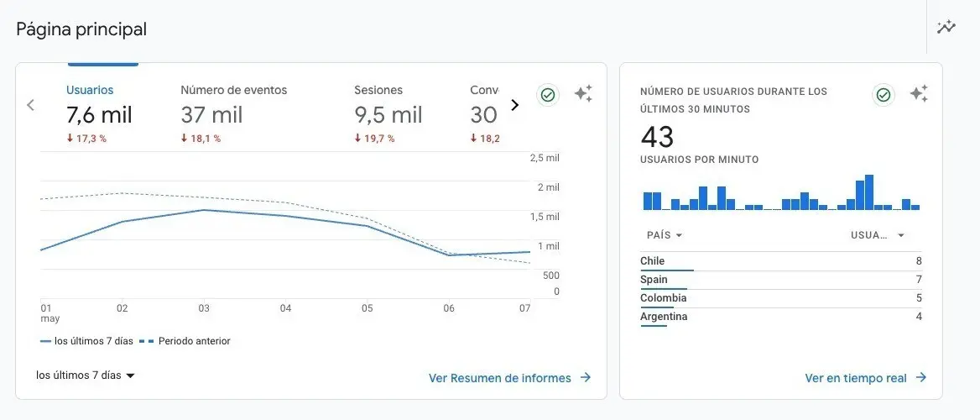
Task: Click the Spain country row
Action: (x=780, y=280)
